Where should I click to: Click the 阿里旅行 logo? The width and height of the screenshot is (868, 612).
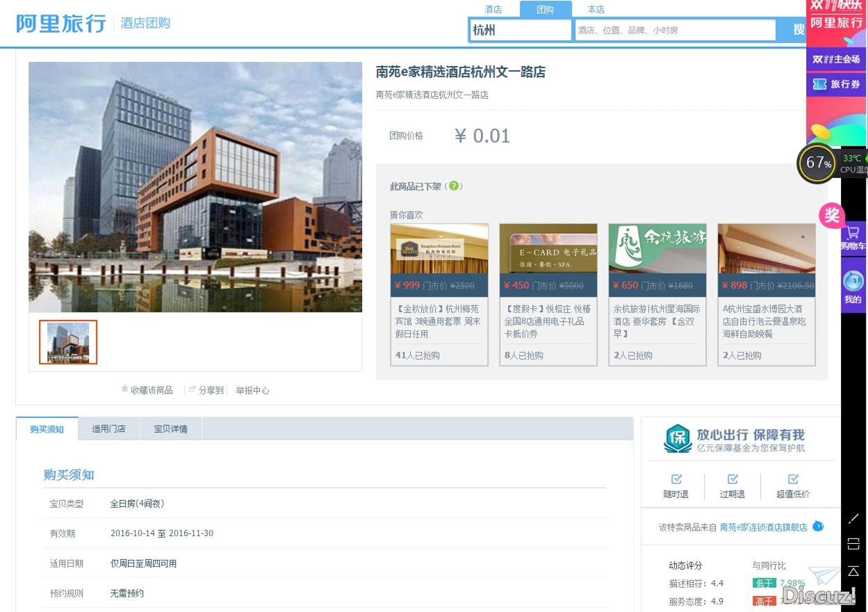click(61, 23)
